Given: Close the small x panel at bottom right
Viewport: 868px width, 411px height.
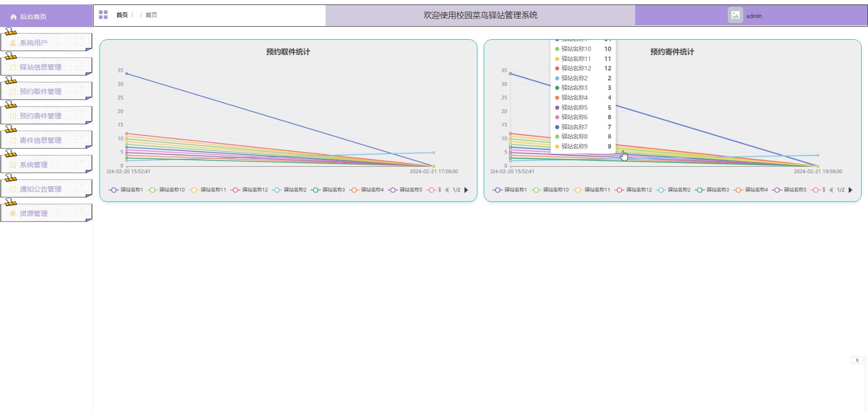Looking at the screenshot, I should 857,360.
